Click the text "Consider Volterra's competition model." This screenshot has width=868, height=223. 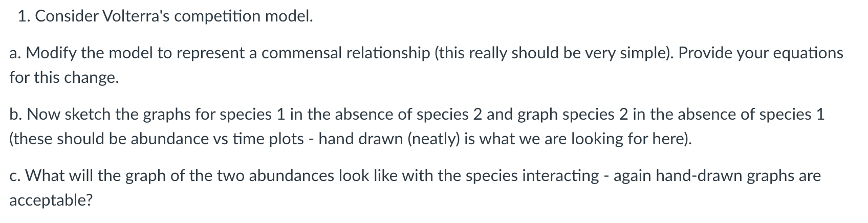(174, 17)
